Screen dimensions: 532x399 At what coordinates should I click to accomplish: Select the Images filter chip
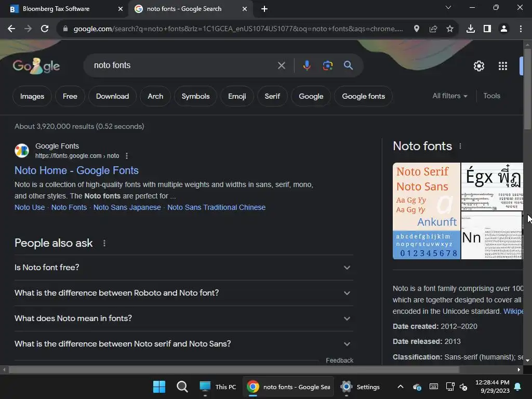click(32, 96)
